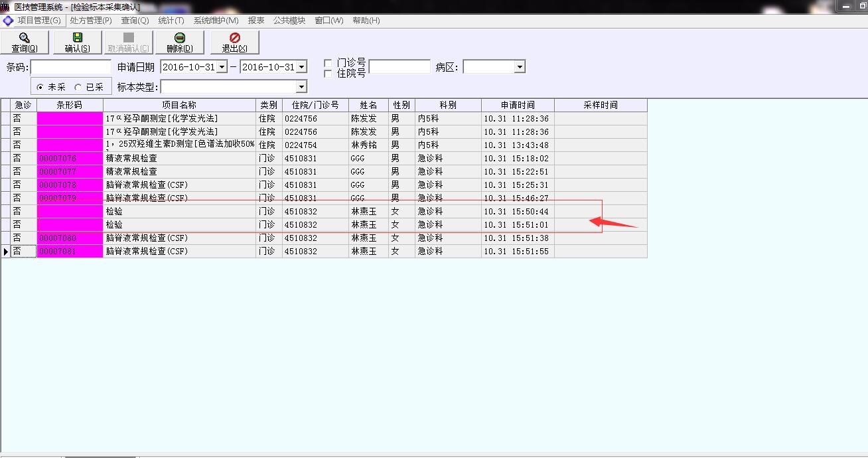Click the 查询(Q) magnifier toolbar button
The width and height of the screenshot is (868, 458).
pyautogui.click(x=25, y=42)
